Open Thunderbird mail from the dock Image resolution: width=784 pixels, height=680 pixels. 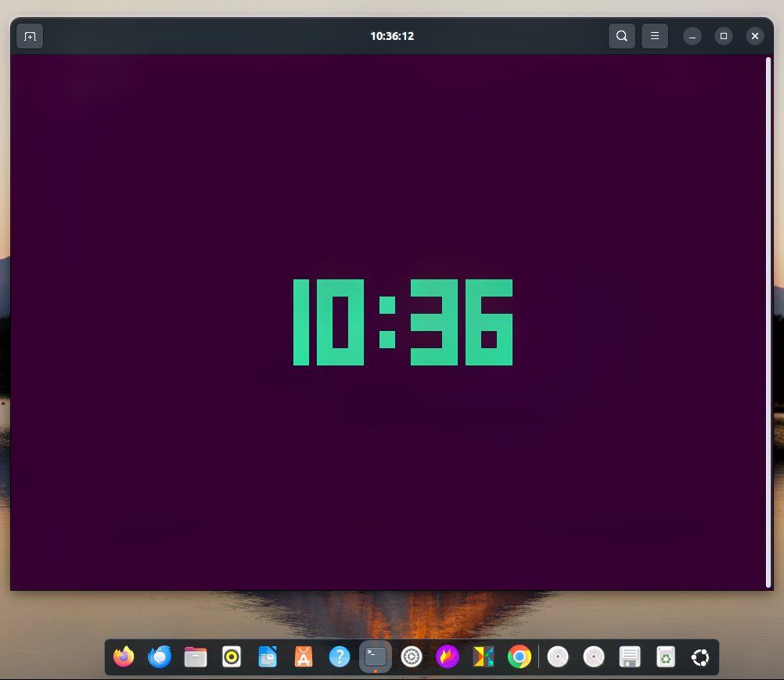160,657
